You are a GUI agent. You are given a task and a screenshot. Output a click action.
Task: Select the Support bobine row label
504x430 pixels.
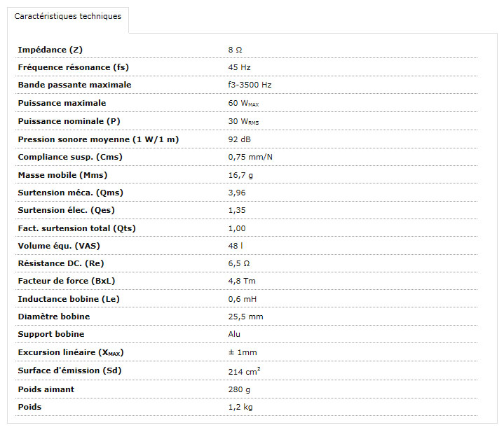(x=51, y=334)
